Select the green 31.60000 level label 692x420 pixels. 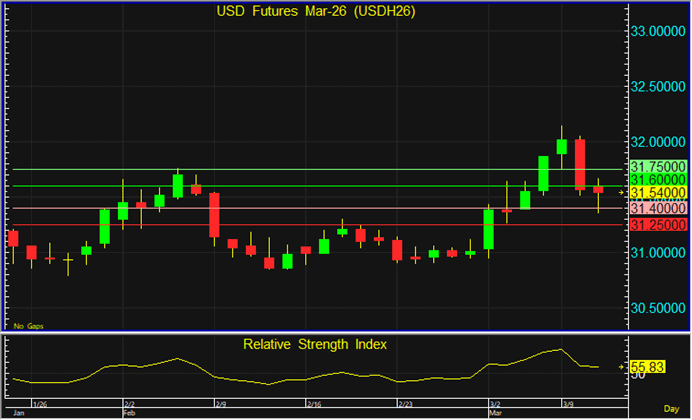click(x=657, y=179)
